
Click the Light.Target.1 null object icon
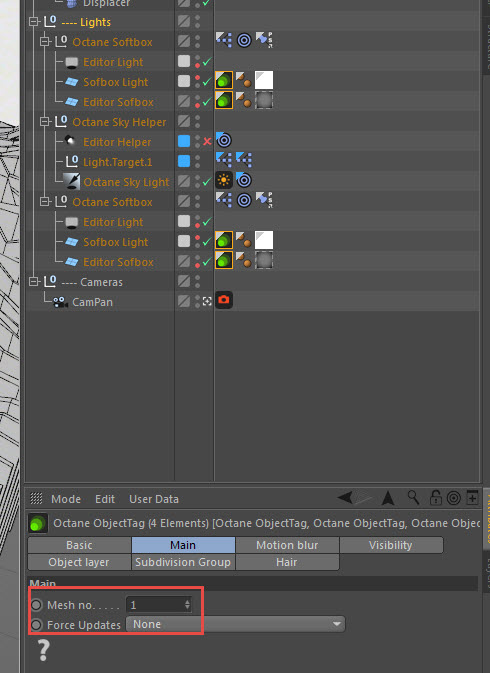(x=72, y=161)
